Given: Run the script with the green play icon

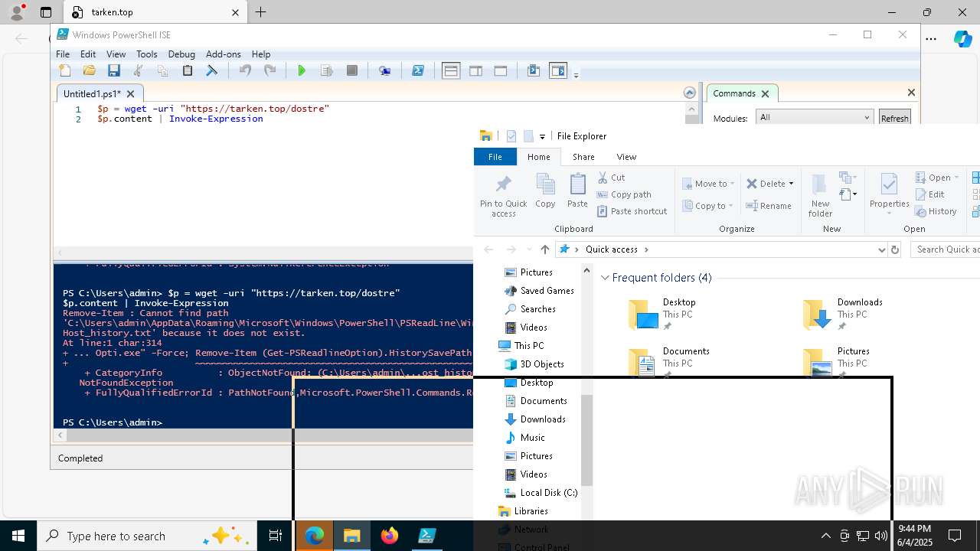Looking at the screenshot, I should [x=302, y=70].
